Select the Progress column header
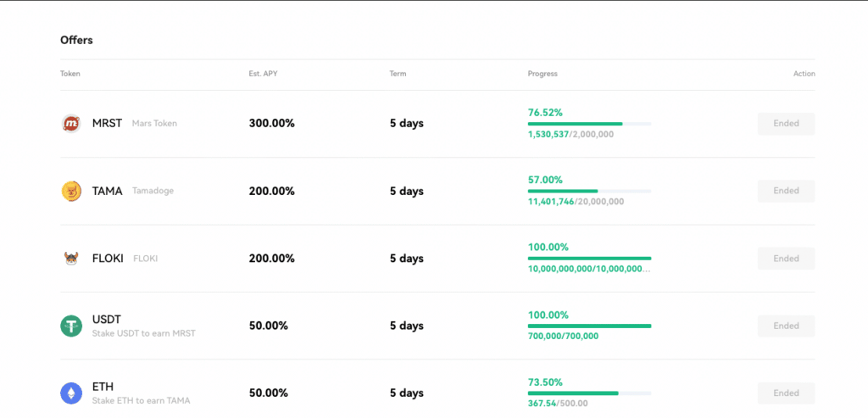The height and width of the screenshot is (418, 868). [x=542, y=74]
